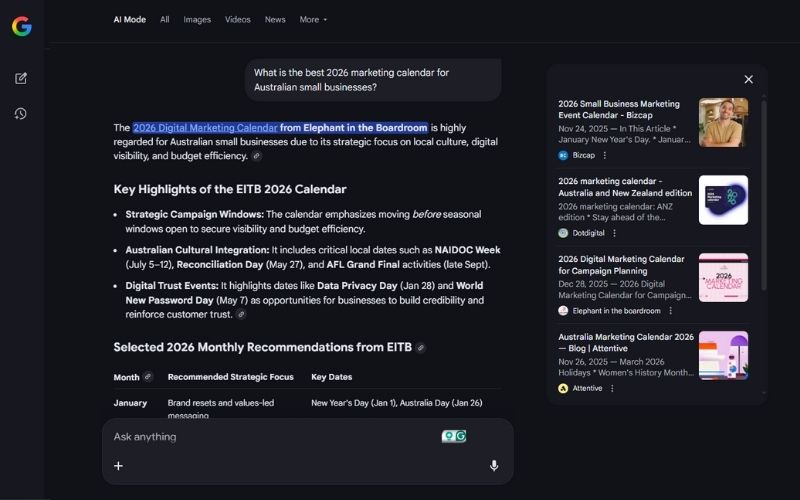Click the Attentive favicon in source card
Screen dimensions: 800x500
pos(563,388)
